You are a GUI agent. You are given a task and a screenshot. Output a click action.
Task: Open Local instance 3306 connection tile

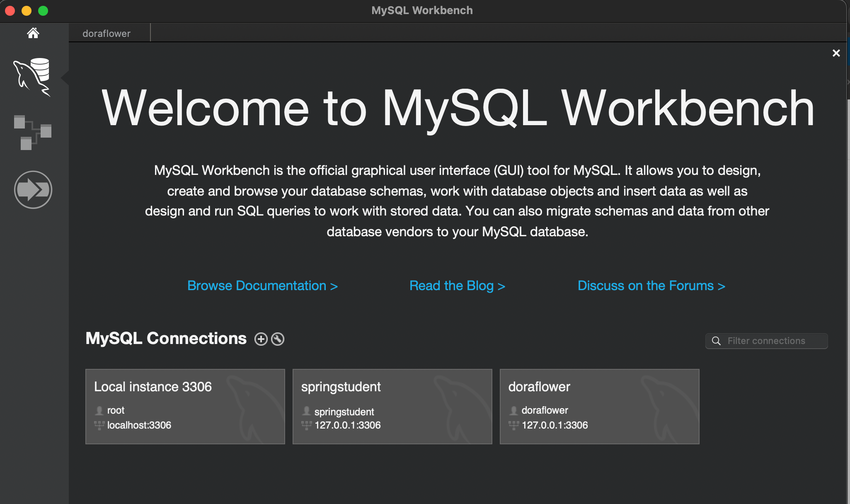click(x=185, y=406)
